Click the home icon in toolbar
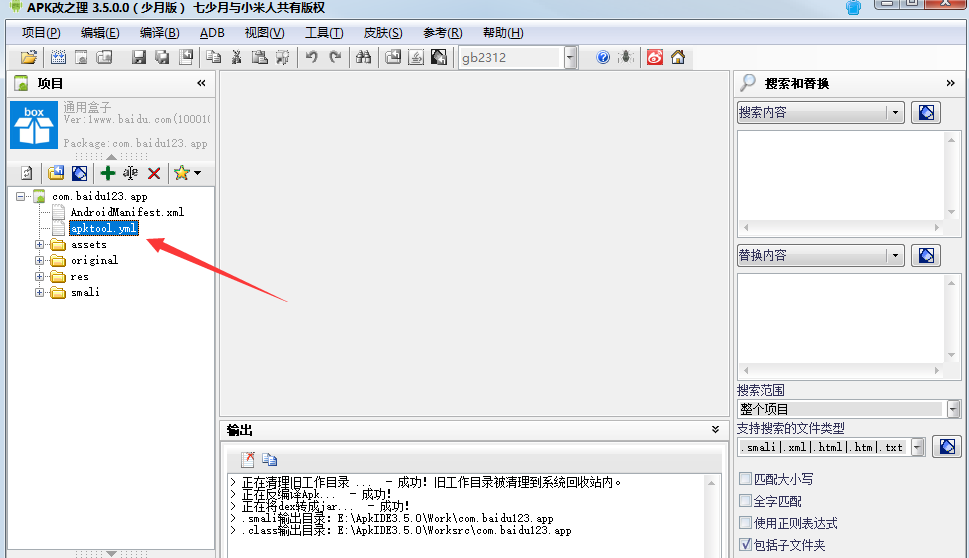This screenshot has width=969, height=558. 678,57
